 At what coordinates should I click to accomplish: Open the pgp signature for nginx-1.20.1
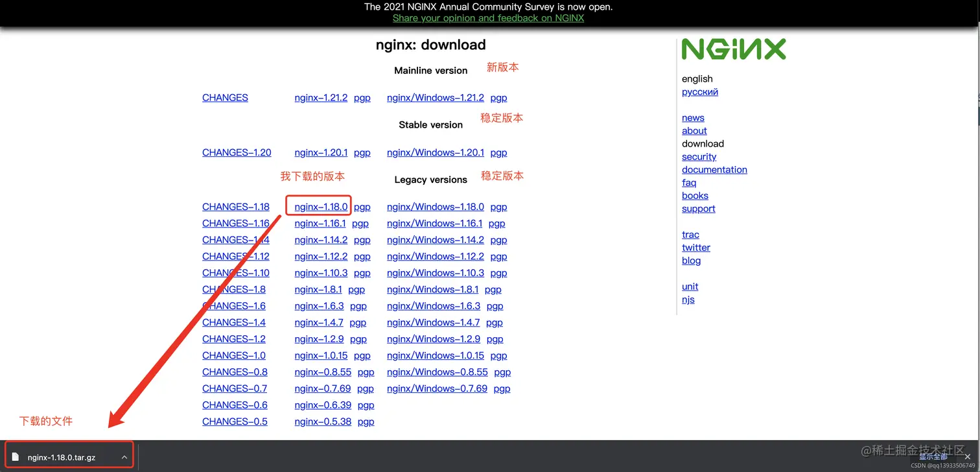[x=362, y=153]
